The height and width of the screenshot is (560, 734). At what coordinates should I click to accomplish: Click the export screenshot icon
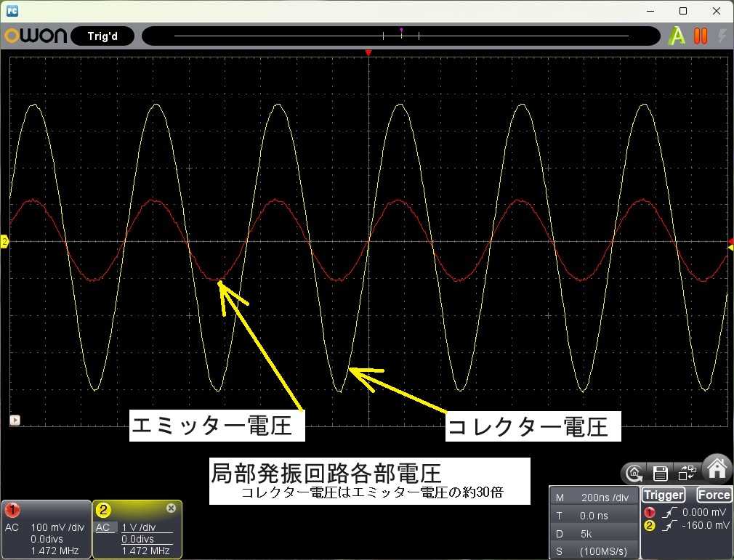[x=686, y=473]
